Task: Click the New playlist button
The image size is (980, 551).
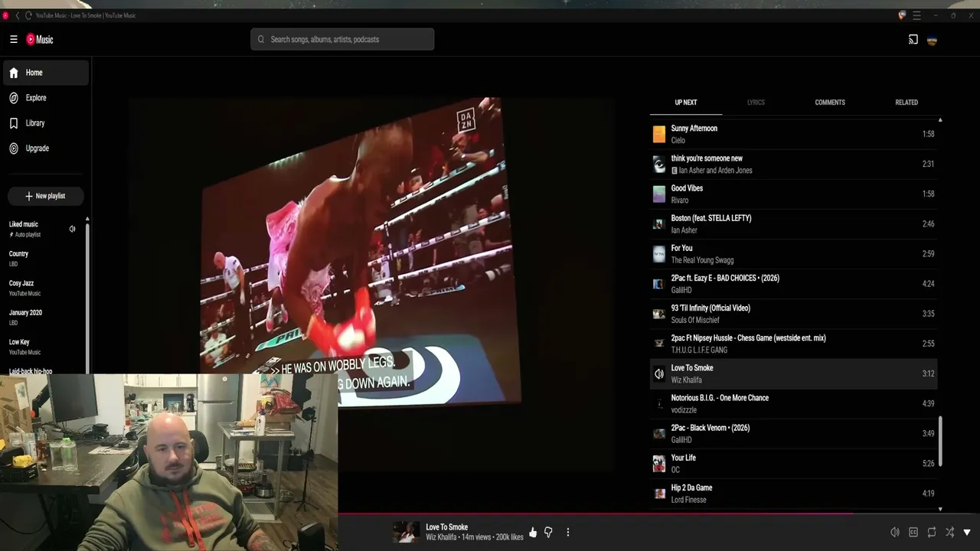Action: pyautogui.click(x=45, y=196)
